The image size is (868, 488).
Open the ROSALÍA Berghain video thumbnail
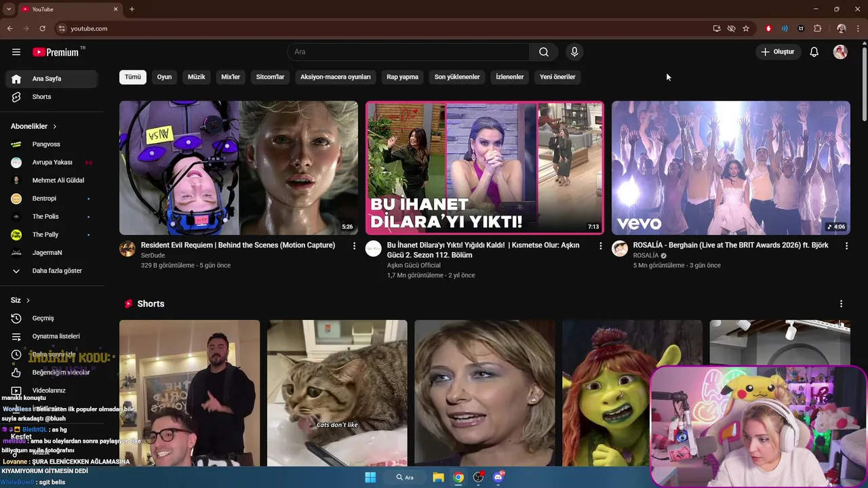731,168
